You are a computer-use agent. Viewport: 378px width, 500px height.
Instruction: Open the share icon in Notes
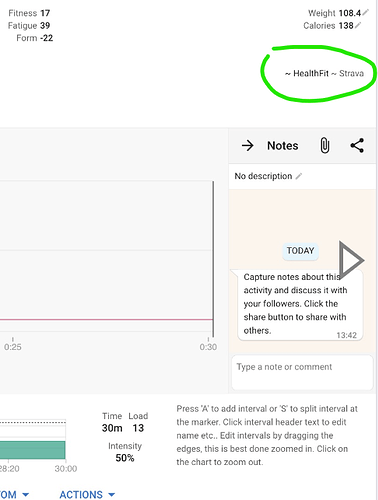coord(357,146)
